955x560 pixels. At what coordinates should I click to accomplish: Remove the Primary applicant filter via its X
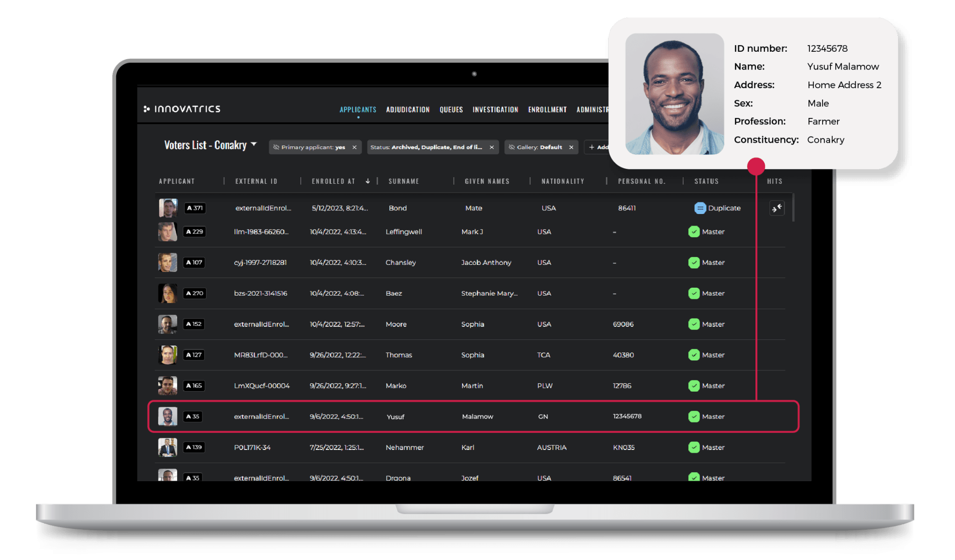click(x=354, y=147)
